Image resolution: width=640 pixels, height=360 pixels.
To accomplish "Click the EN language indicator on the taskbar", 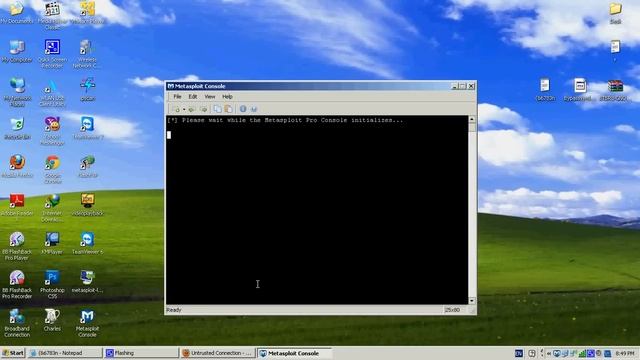I will click(x=518, y=353).
